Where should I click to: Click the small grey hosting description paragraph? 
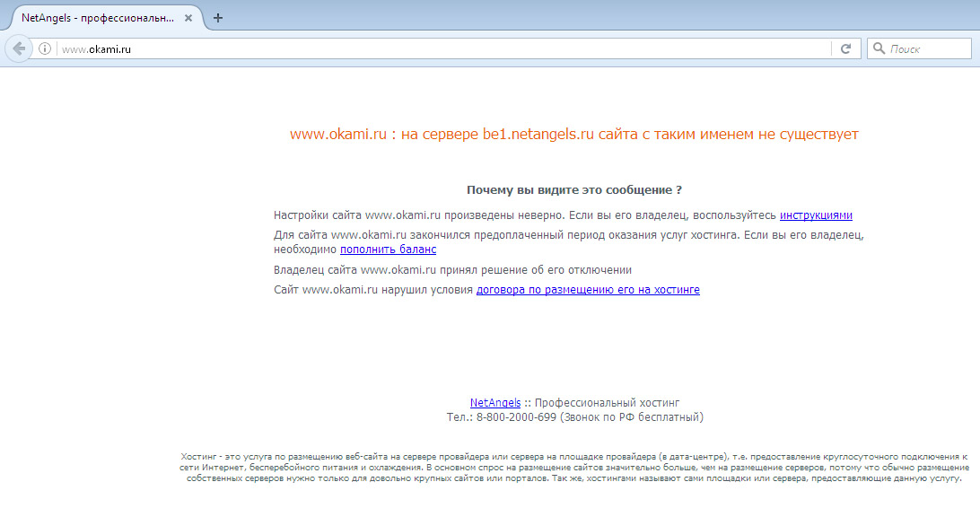point(574,468)
